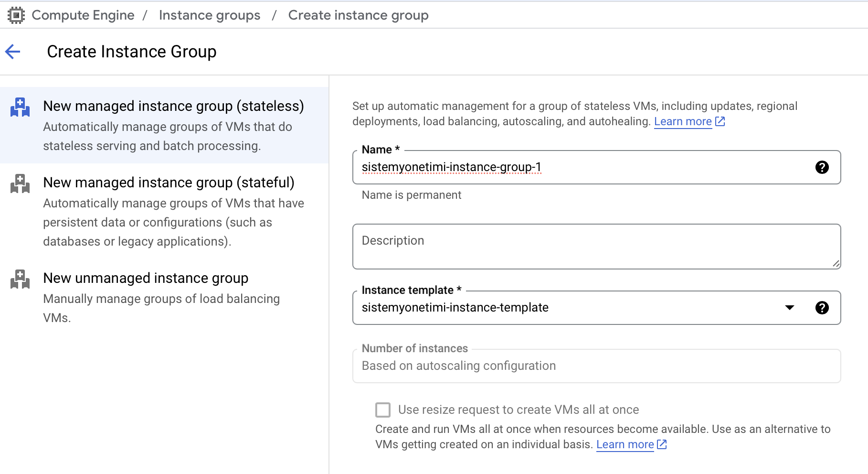Click 'stateless serving and batch processing' description
The height and width of the screenshot is (474, 868).
(x=152, y=146)
